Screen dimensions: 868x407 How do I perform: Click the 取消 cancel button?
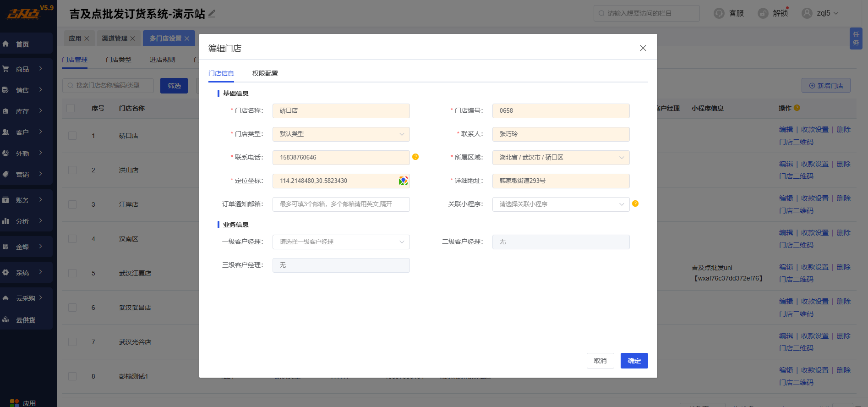coord(601,361)
